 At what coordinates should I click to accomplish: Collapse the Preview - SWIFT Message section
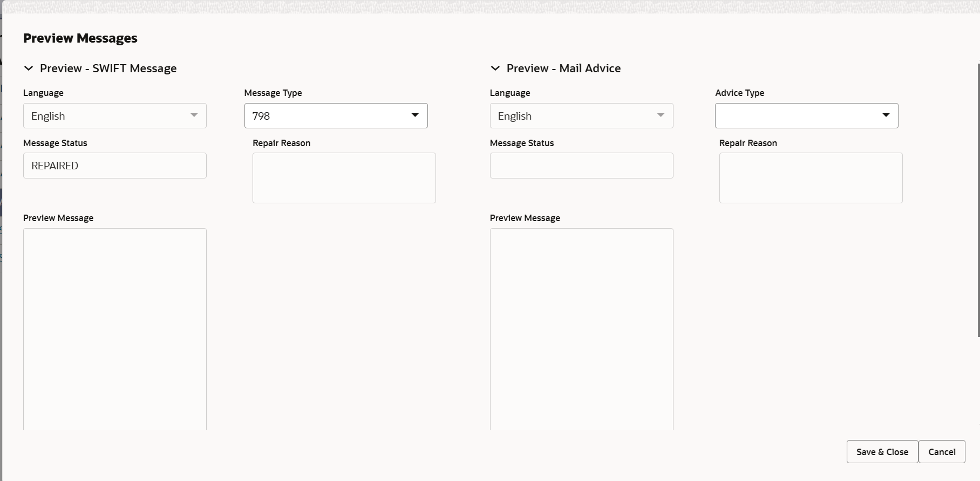(x=29, y=68)
